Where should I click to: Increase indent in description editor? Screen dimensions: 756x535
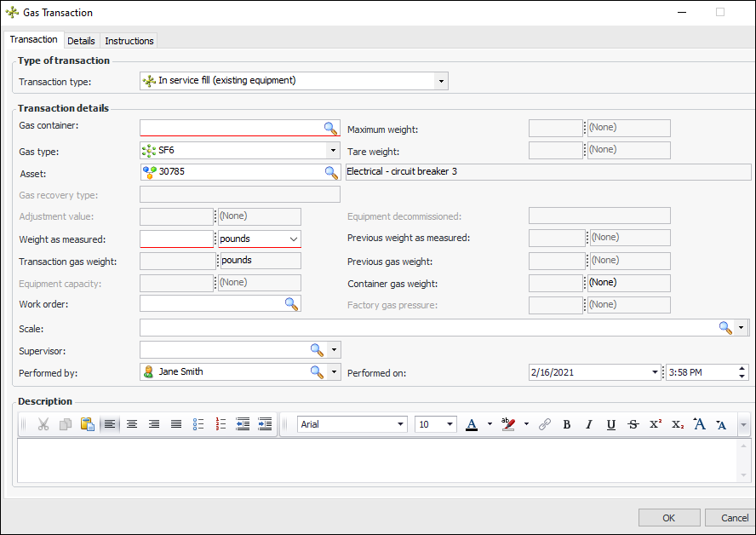[x=265, y=424]
